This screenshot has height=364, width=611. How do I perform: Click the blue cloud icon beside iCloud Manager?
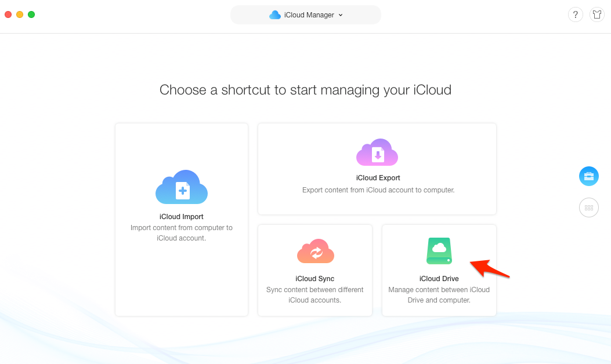coord(274,14)
